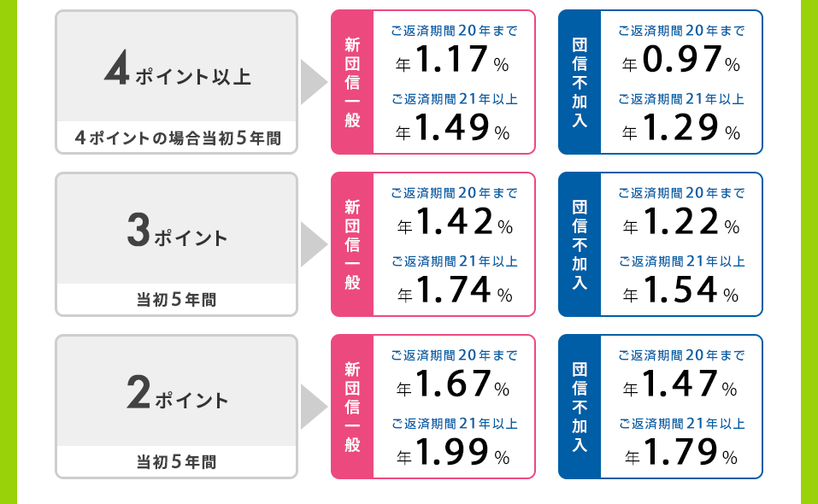Click the 年1.99% interest rate
This screenshot has width=818, height=504.
454,454
